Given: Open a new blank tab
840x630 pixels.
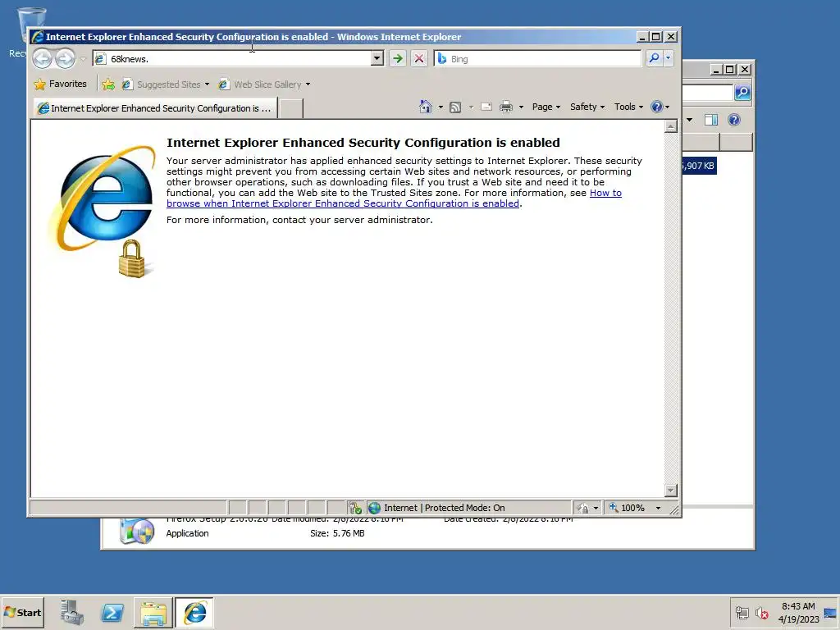Looking at the screenshot, I should point(291,108).
